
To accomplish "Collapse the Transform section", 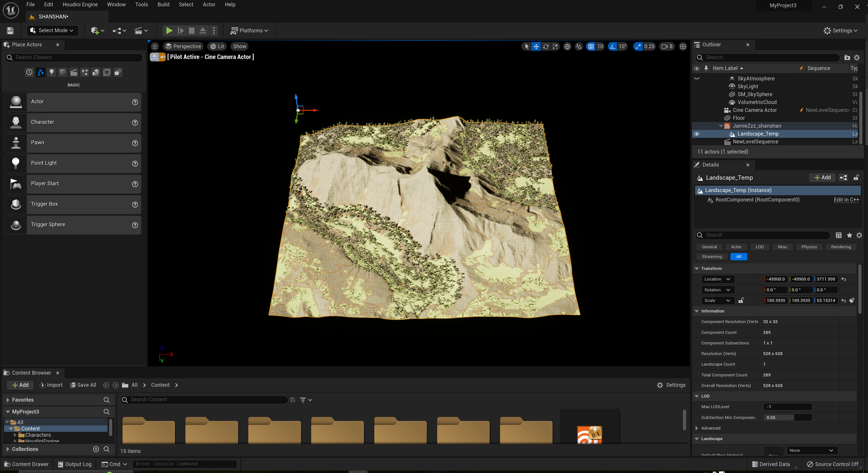I will [x=697, y=268].
